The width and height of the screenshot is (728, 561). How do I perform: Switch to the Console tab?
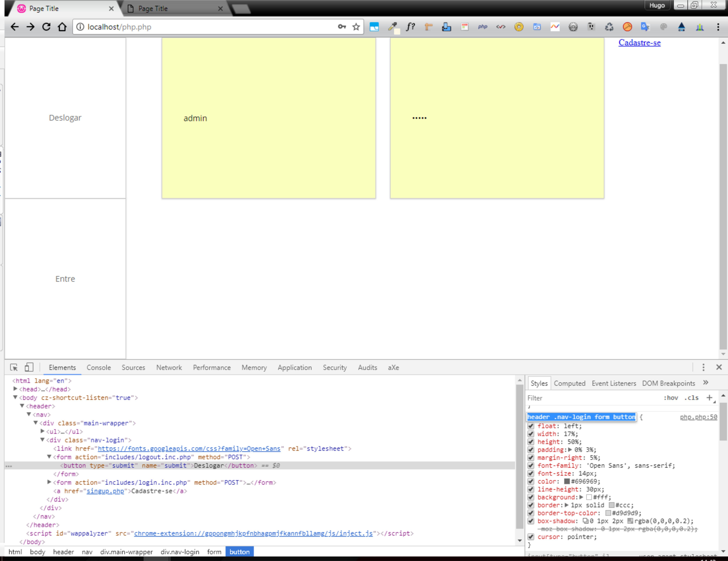pos(99,368)
